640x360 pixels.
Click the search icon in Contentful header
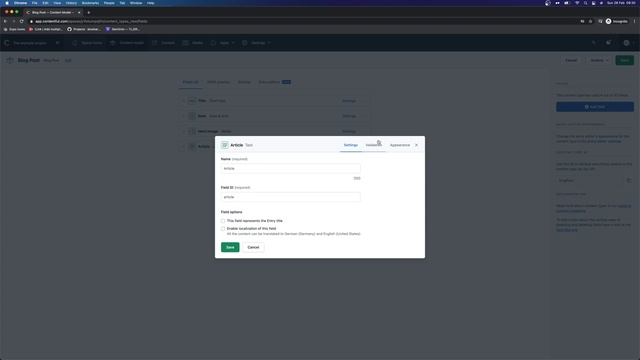pos(593,43)
